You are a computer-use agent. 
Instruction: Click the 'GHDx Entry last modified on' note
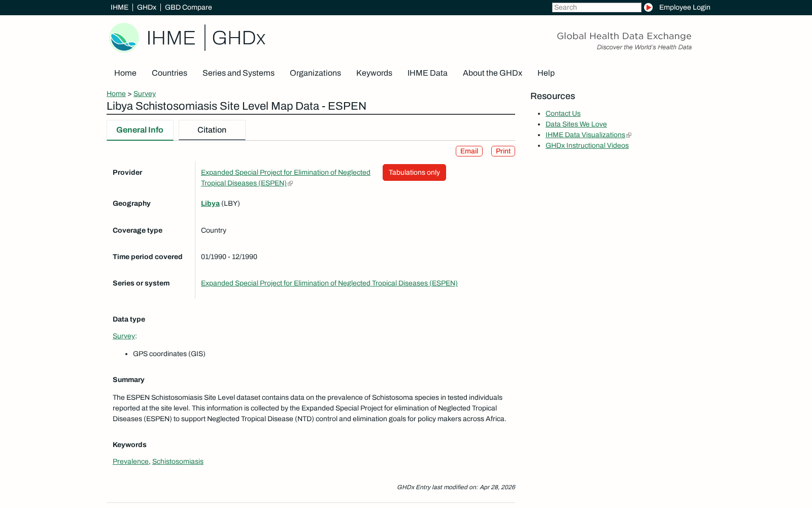click(456, 487)
